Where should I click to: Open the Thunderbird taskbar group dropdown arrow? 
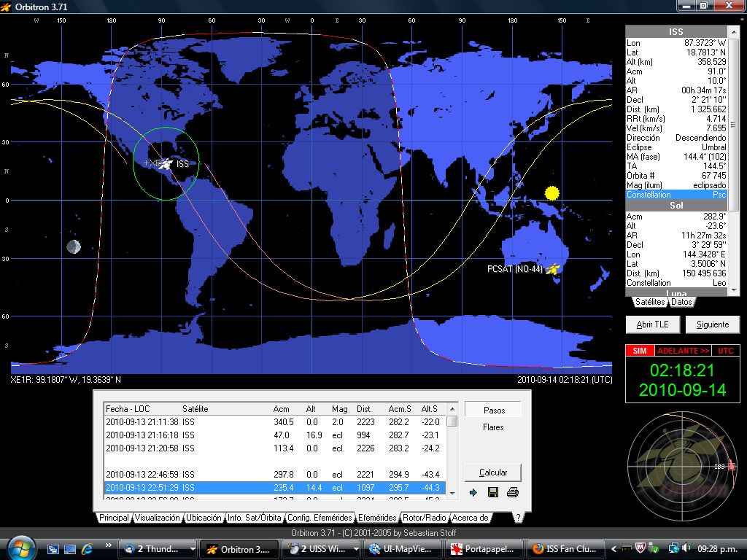193,549
